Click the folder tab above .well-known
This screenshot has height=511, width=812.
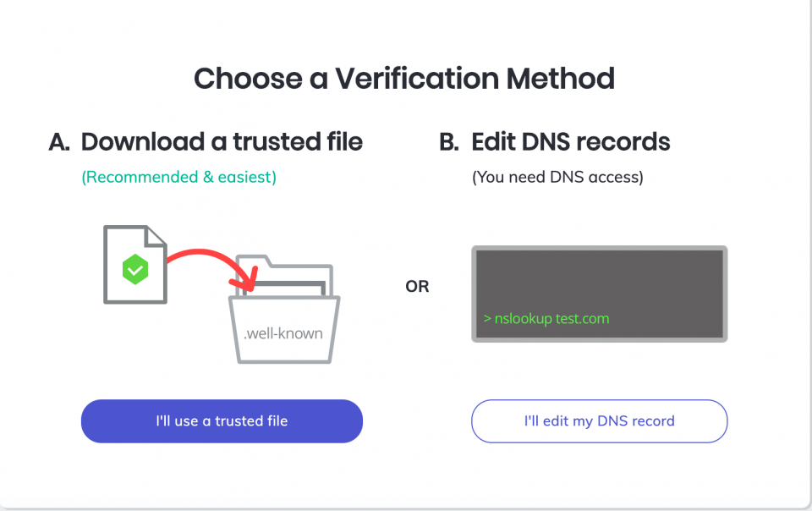254,260
